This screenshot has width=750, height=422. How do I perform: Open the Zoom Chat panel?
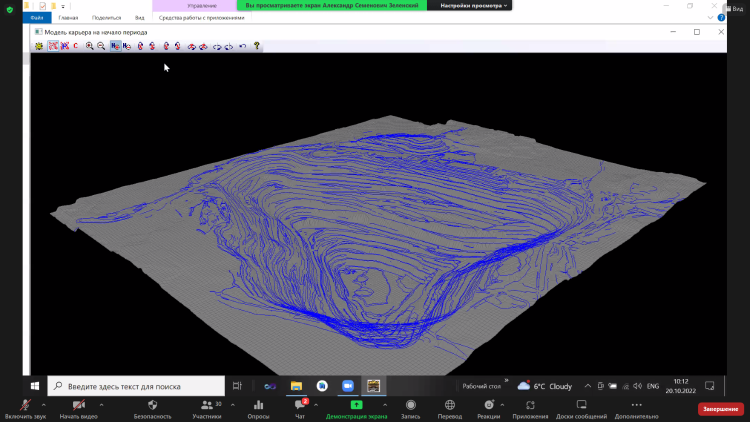click(x=300, y=408)
